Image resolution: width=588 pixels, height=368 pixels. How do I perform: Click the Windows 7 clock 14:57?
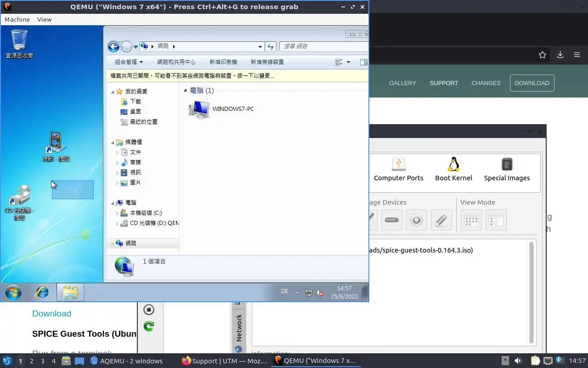344,293
